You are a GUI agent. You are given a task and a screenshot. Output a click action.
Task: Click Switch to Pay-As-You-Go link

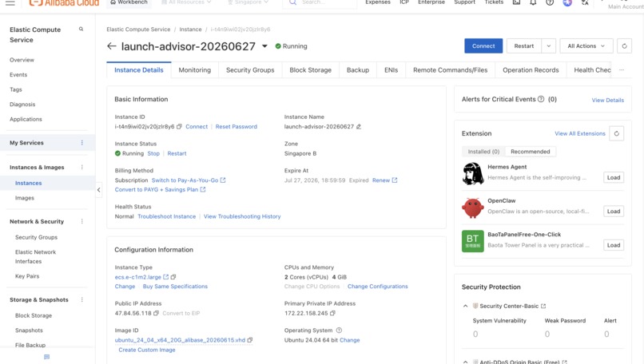(189, 180)
